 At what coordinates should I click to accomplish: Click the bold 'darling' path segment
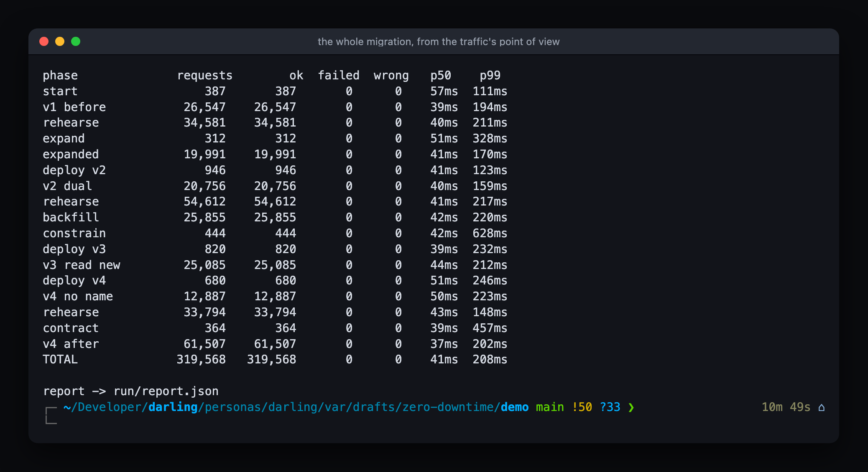click(x=173, y=407)
